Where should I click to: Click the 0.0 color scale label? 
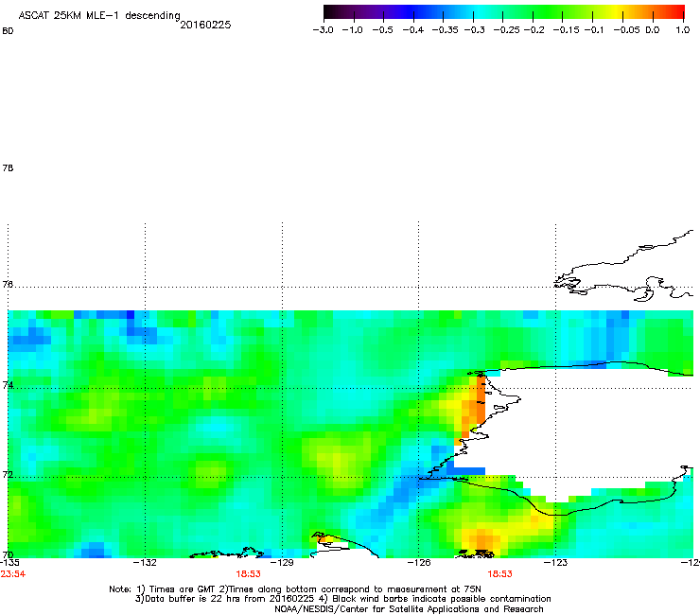tap(653, 30)
